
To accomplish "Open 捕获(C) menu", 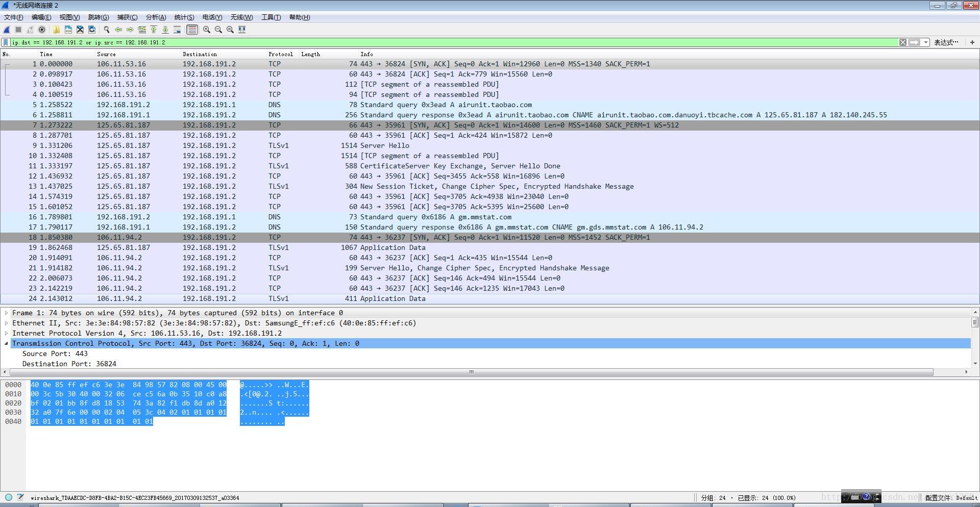I will point(127,17).
